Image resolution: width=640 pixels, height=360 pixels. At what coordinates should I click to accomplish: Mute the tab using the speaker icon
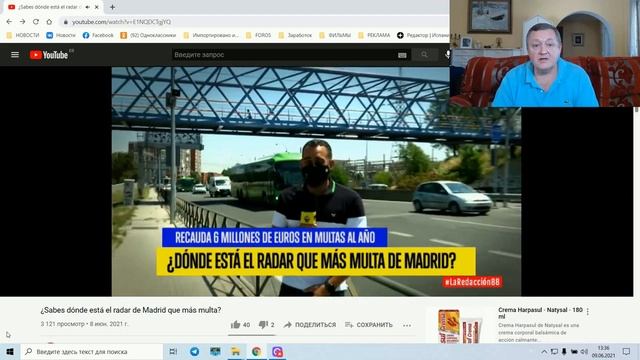click(x=87, y=7)
